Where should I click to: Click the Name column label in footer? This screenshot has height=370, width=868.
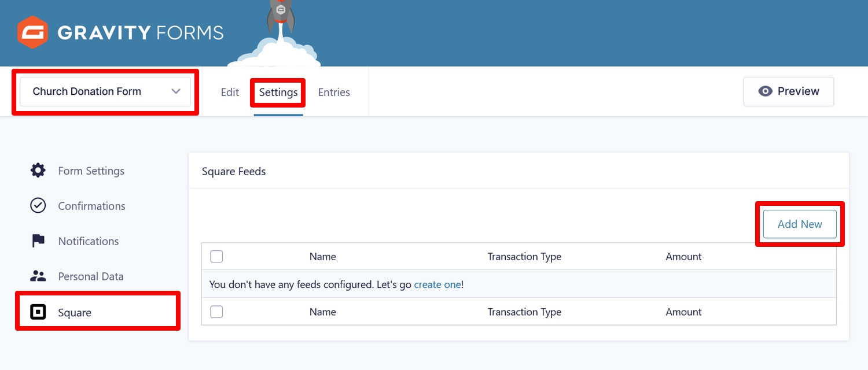323,312
